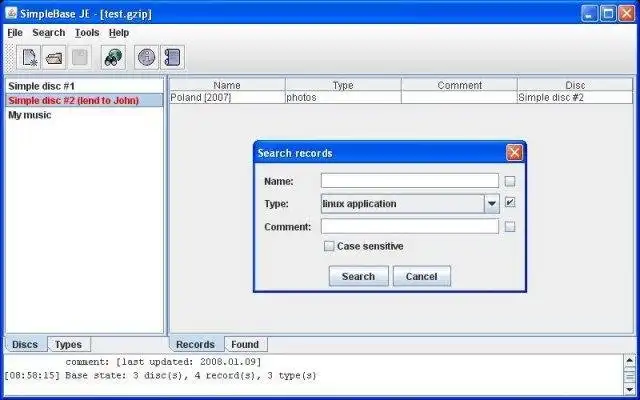Close the Search records dialog
Screen dimensions: 640x400
(514, 153)
